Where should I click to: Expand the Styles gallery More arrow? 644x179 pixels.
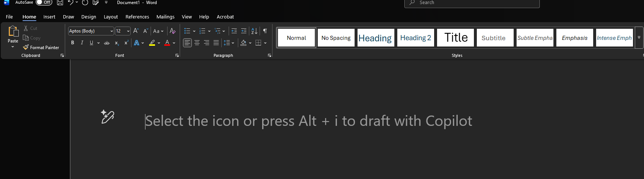click(639, 38)
